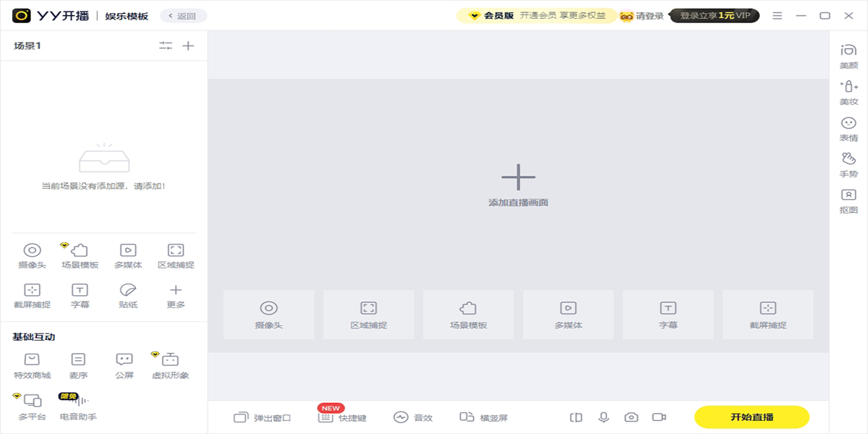Toggle the microphone icon in bottom bar
Image resolution: width=868 pixels, height=434 pixels.
[x=603, y=417]
